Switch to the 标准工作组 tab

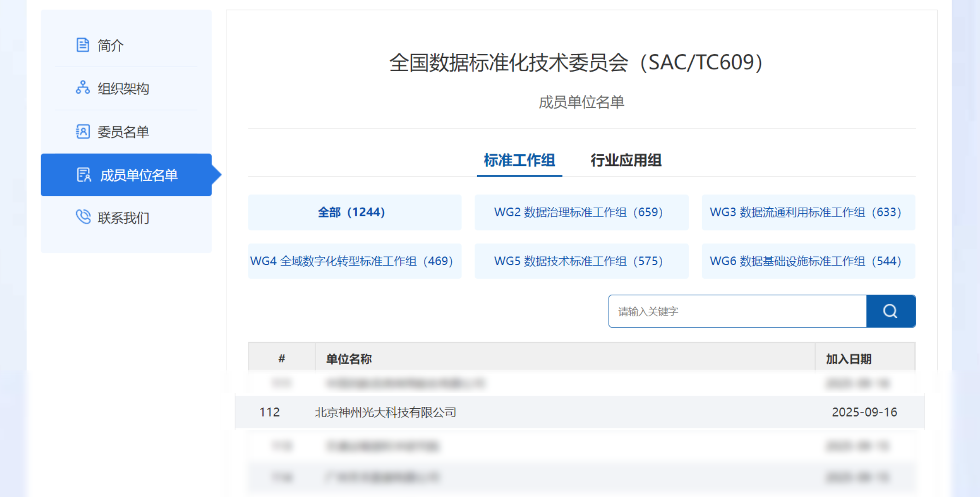coord(519,160)
